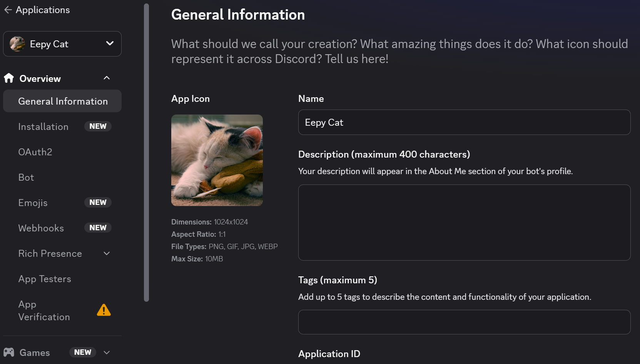Go to OAuth2 settings
The height and width of the screenshot is (364, 640).
tap(35, 152)
